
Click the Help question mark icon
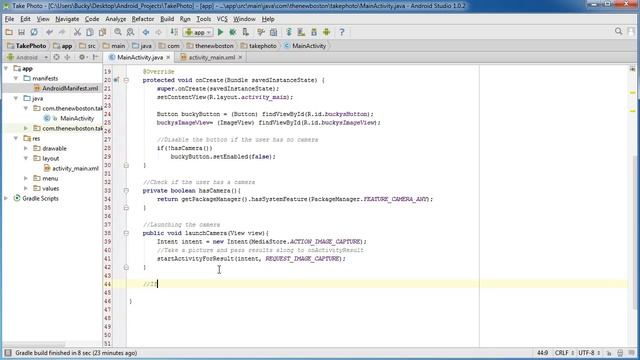342,32
